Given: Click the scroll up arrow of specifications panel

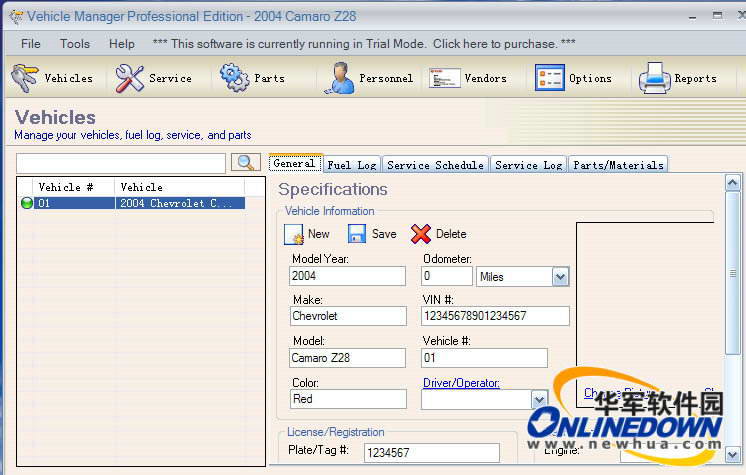Looking at the screenshot, I should pyautogui.click(x=733, y=183).
